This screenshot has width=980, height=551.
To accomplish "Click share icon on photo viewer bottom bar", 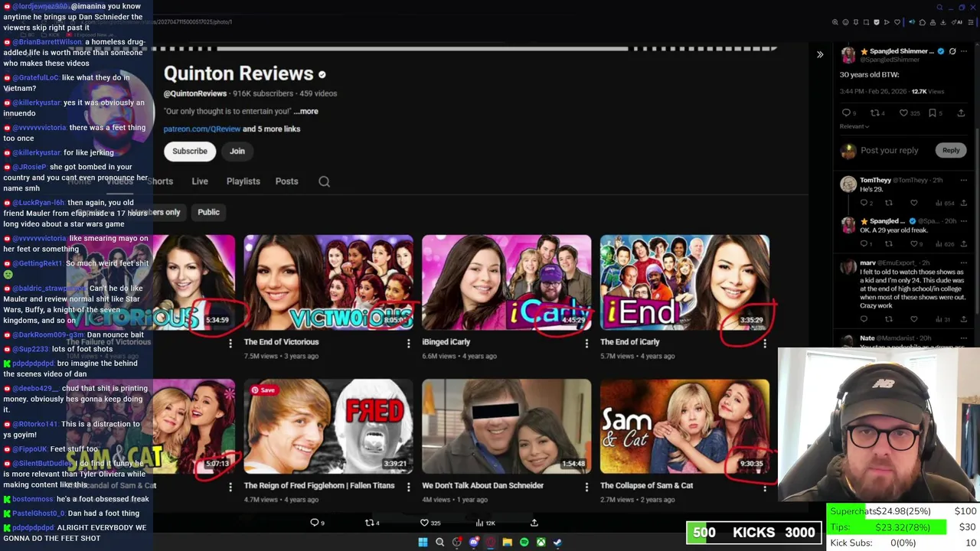I will tap(534, 523).
